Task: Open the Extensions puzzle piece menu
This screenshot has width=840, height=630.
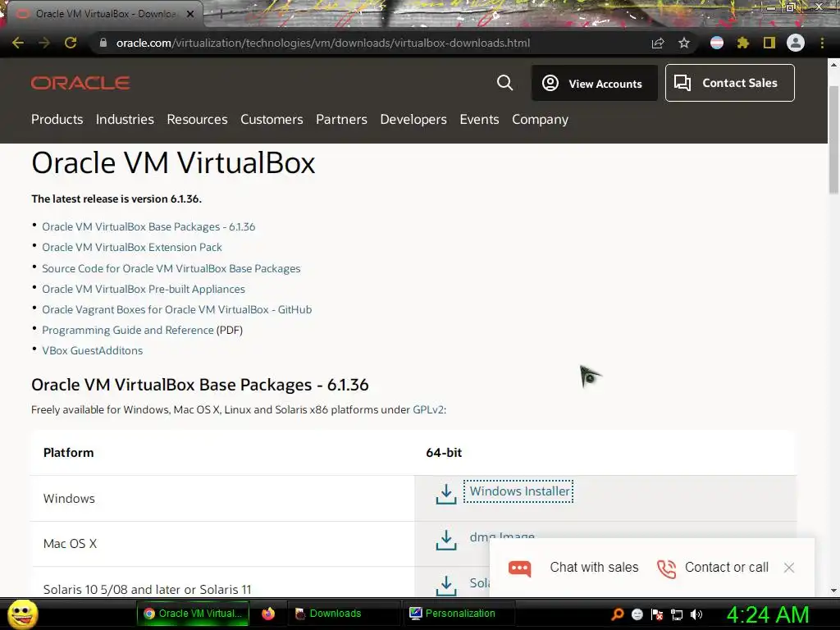Action: tap(742, 43)
